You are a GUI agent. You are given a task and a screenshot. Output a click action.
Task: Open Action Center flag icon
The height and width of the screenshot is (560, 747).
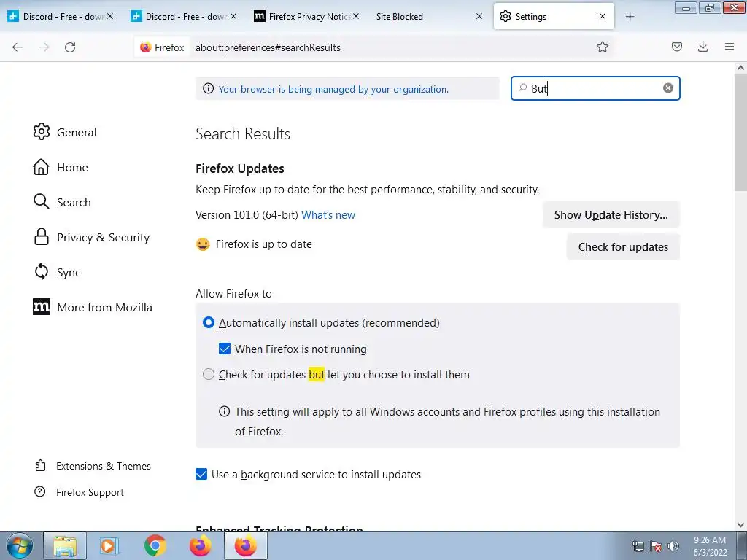tap(656, 546)
